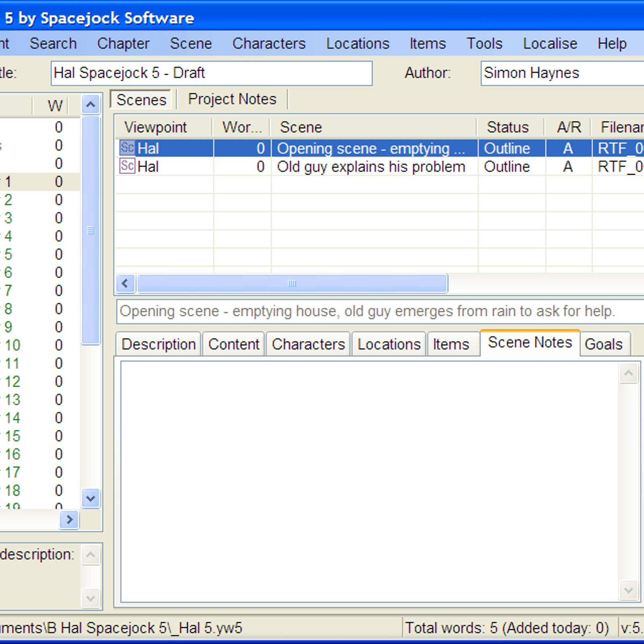Open the Description tab
Viewport: 644px width, 644px height.
click(159, 344)
